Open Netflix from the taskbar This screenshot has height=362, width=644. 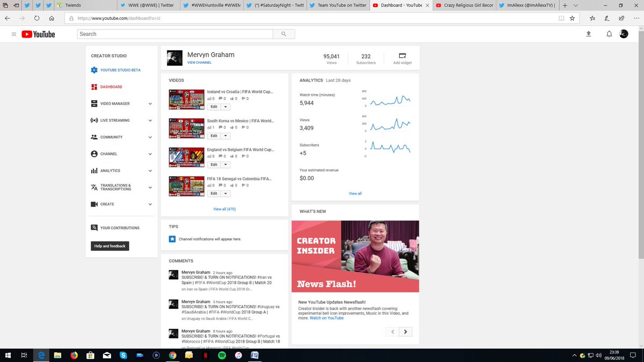(206, 355)
